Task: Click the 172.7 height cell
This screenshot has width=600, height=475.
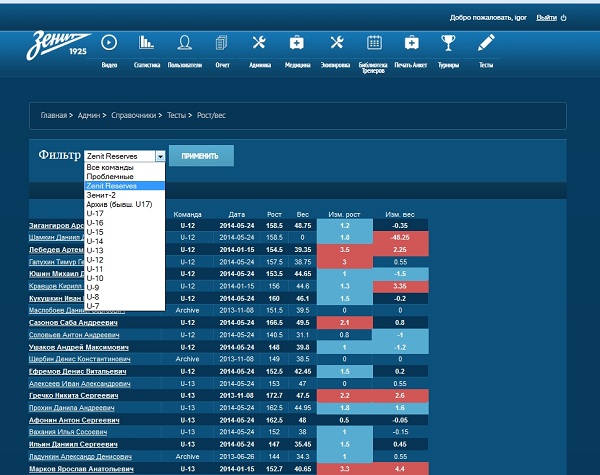Action: coord(274,395)
